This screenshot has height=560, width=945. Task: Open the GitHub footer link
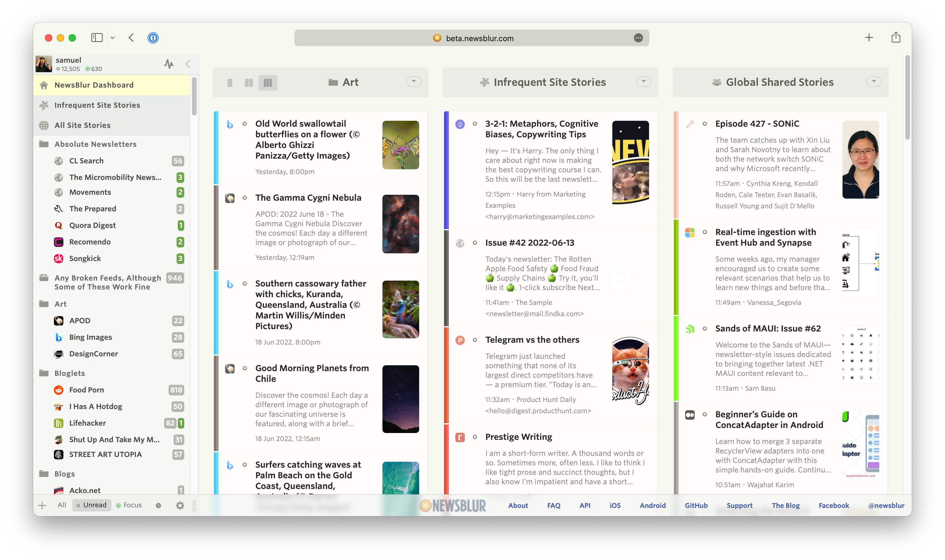click(x=696, y=505)
